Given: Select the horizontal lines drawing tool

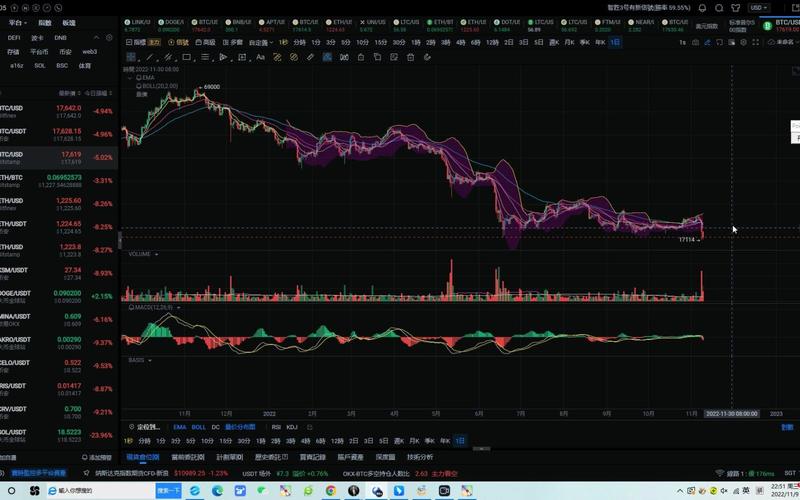Looking at the screenshot, I should pyautogui.click(x=205, y=57).
